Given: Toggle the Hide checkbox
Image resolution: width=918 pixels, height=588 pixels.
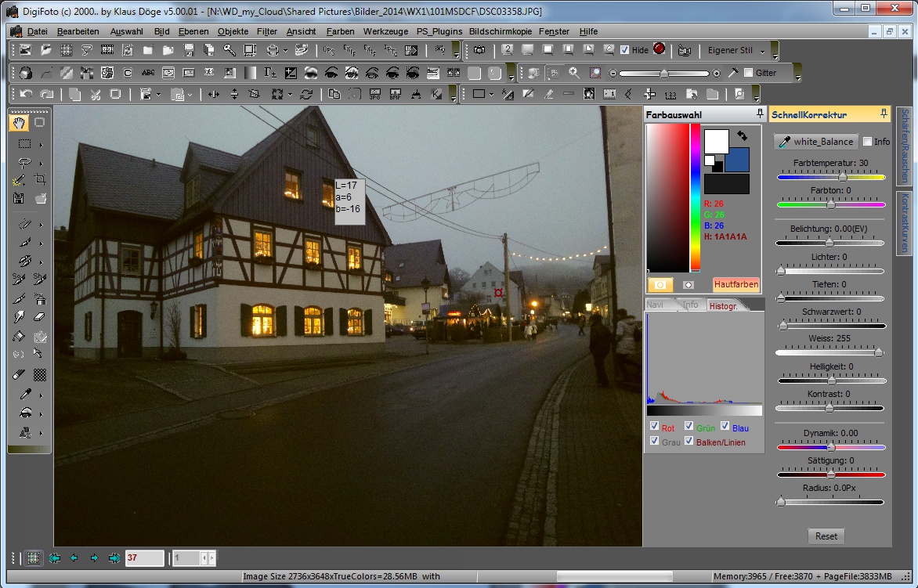Looking at the screenshot, I should click(x=624, y=50).
